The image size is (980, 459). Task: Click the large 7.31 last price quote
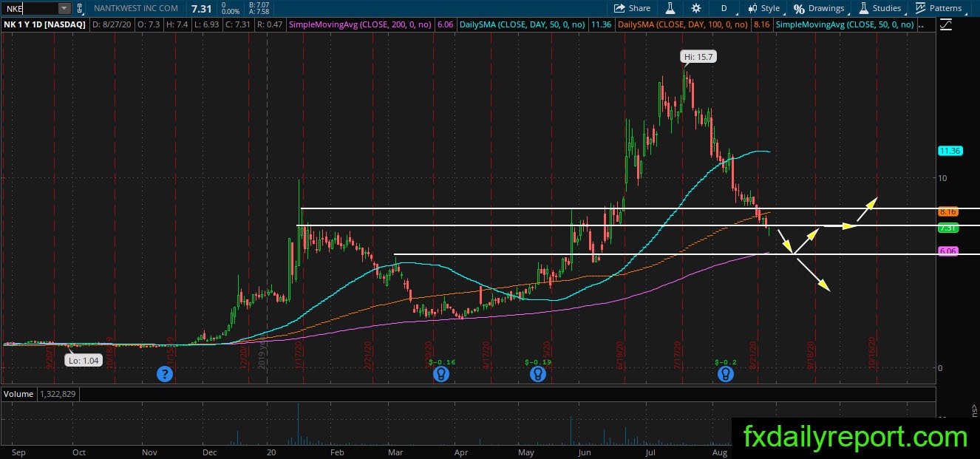[201, 8]
